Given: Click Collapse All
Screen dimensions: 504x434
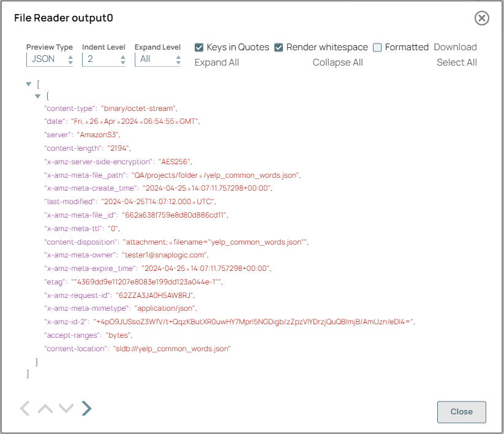Looking at the screenshot, I should [x=337, y=62].
